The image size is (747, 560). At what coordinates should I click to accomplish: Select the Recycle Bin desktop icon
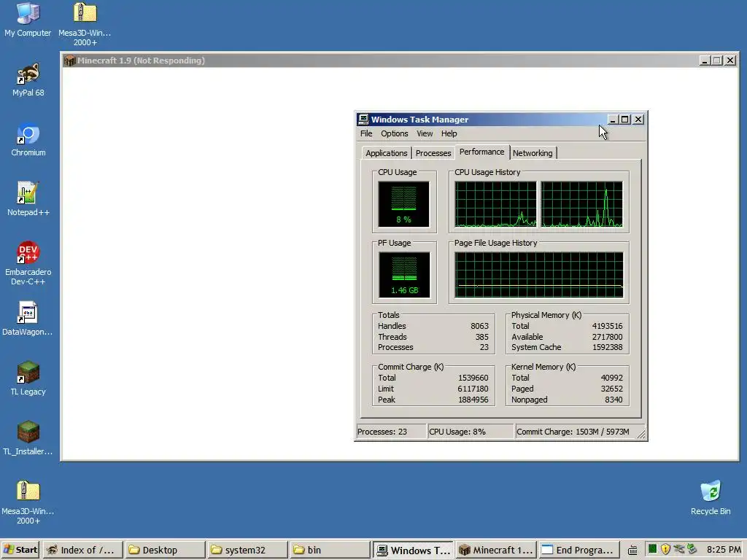[x=711, y=497]
